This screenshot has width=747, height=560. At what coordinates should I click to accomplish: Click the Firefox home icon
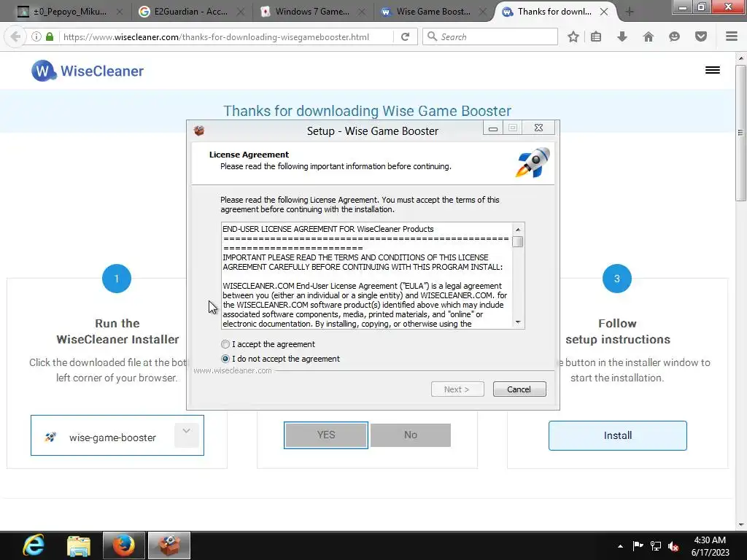pyautogui.click(x=649, y=36)
